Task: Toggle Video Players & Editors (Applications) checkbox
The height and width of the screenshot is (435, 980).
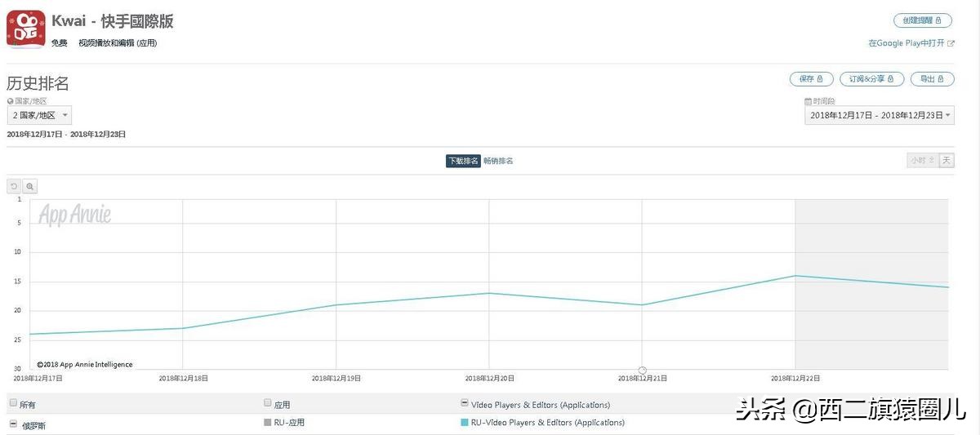Action: tap(465, 403)
